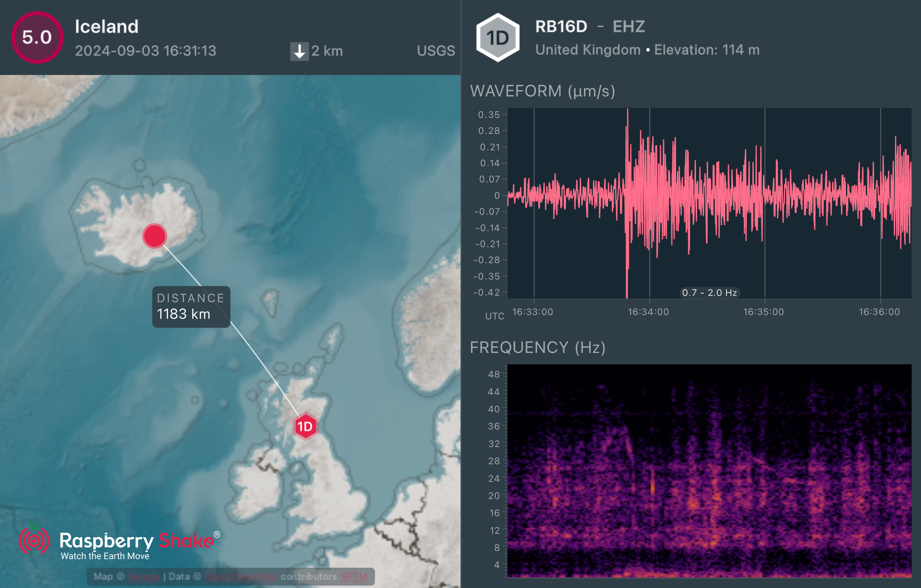This screenshot has width=921, height=588.
Task: Click the 2024-09-03 16:31:13 timestamp
Action: tap(145, 51)
